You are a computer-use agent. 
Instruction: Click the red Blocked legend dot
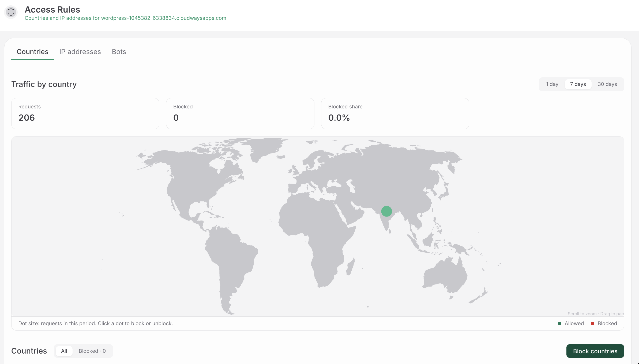coord(592,323)
